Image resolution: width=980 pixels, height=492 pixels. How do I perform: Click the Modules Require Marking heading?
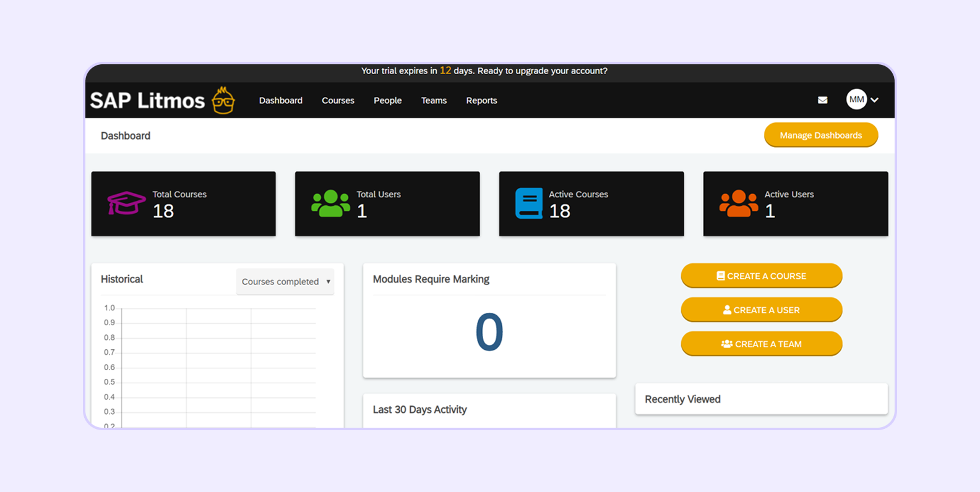click(431, 279)
